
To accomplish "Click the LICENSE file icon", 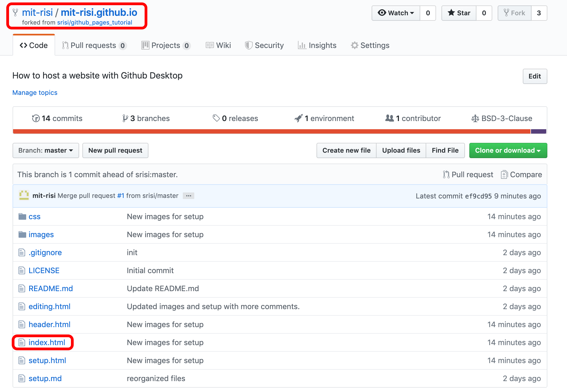I will click(x=22, y=270).
